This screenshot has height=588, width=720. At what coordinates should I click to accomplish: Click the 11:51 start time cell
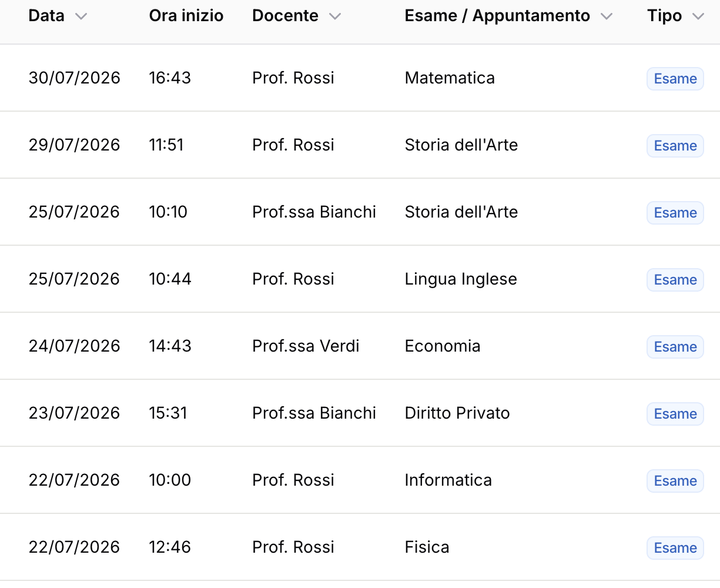pos(166,145)
